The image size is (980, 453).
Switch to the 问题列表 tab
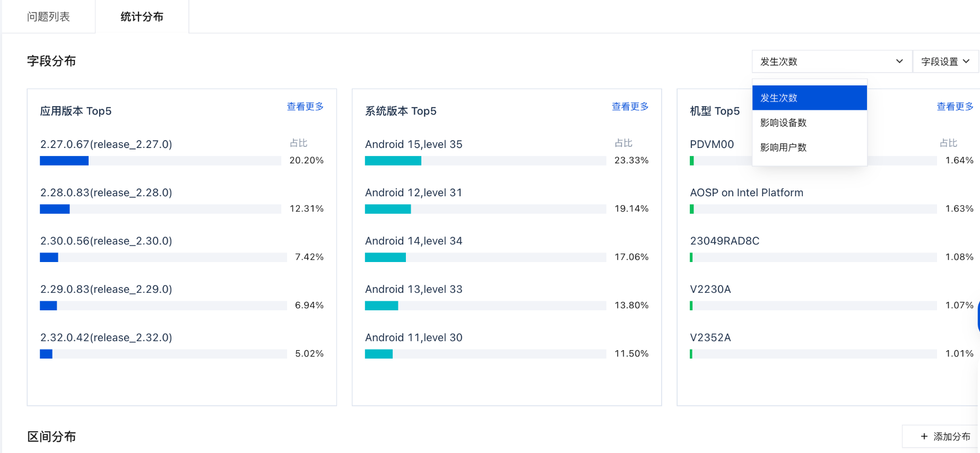coord(48,16)
